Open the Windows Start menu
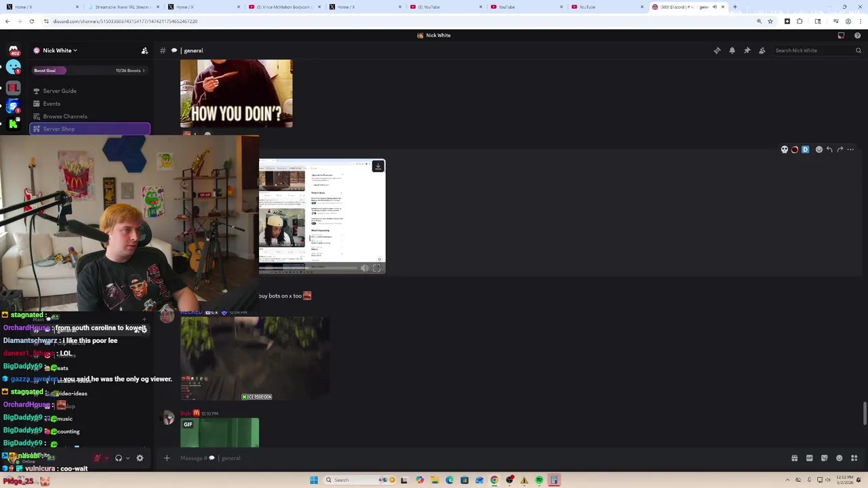This screenshot has height=488, width=868. (x=314, y=481)
